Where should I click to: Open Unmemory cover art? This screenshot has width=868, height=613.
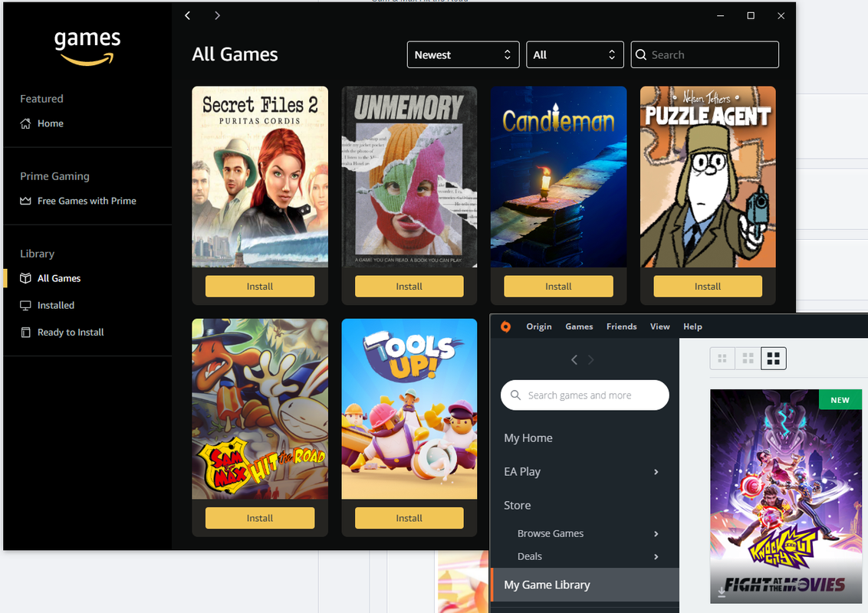pos(409,176)
